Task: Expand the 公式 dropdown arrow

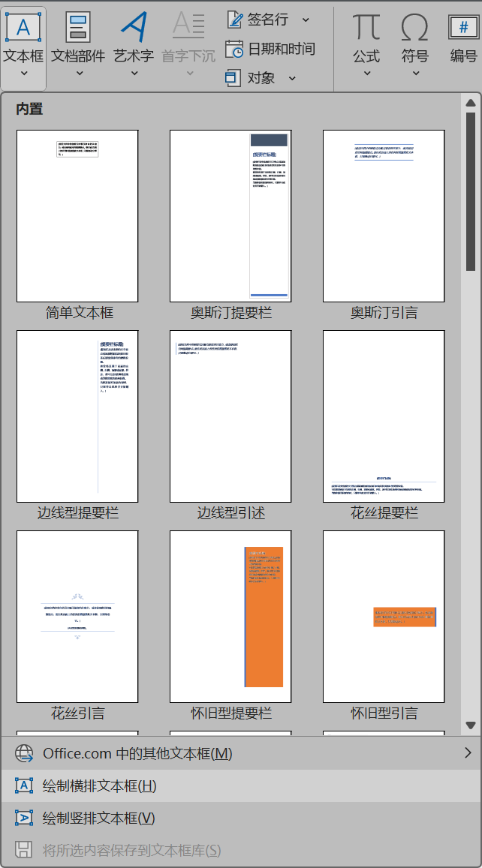Action: pos(367,74)
